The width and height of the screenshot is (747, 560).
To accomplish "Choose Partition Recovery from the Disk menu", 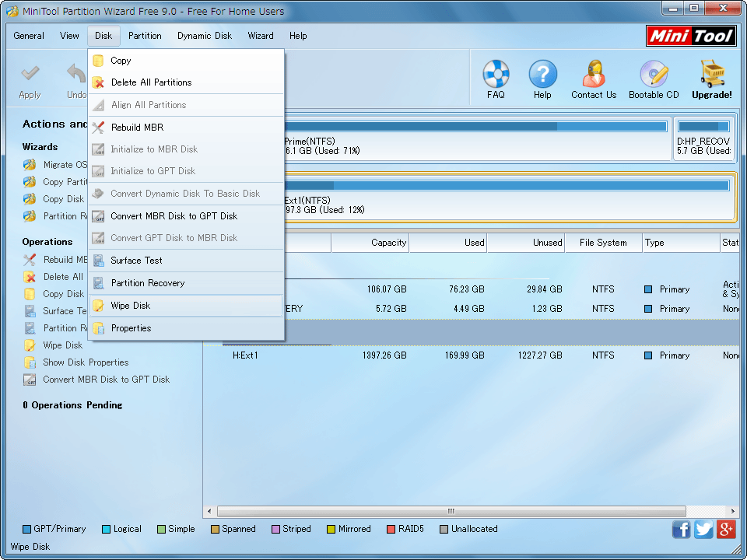I will 186,283.
